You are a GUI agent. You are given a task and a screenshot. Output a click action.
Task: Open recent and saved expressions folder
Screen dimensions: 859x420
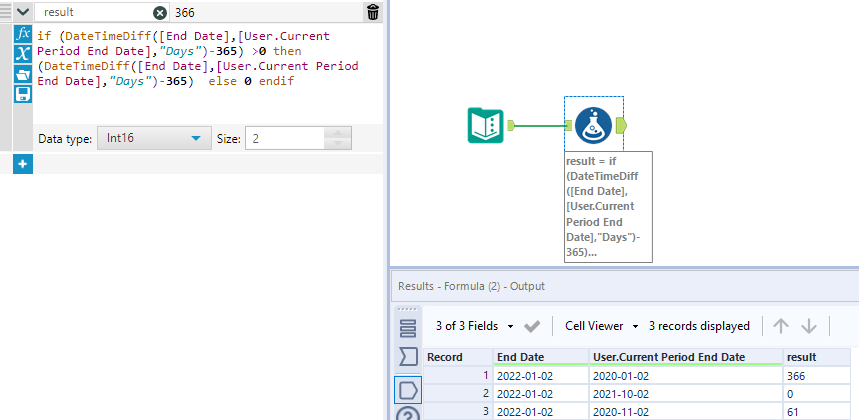point(23,73)
